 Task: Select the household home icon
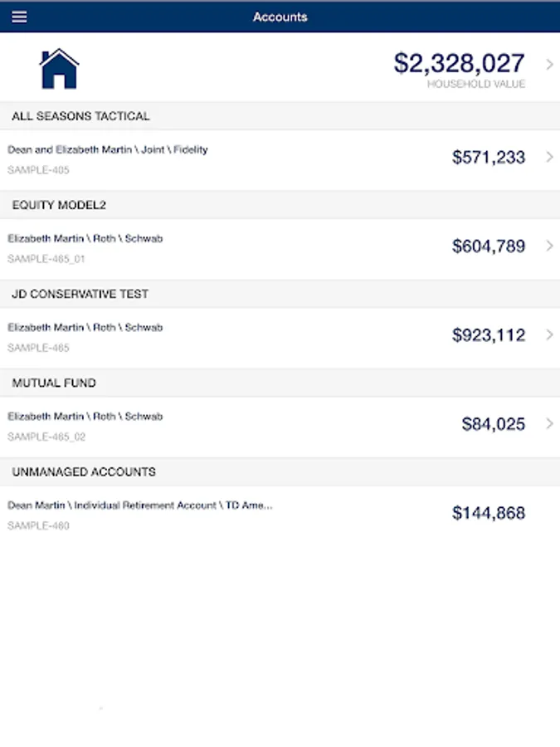coord(57,66)
